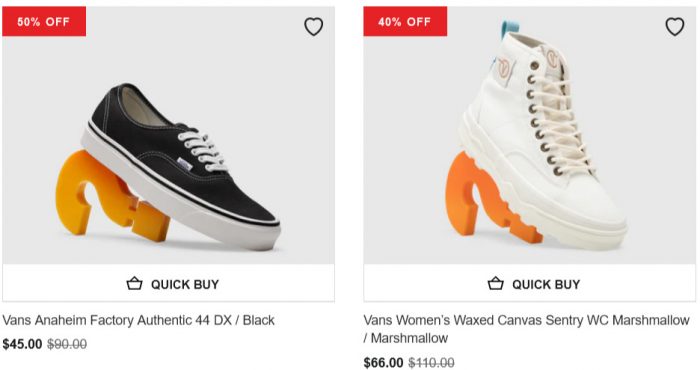700x370 pixels.
Task: Click white laces on the black sneaker
Action: pyautogui.click(x=202, y=150)
